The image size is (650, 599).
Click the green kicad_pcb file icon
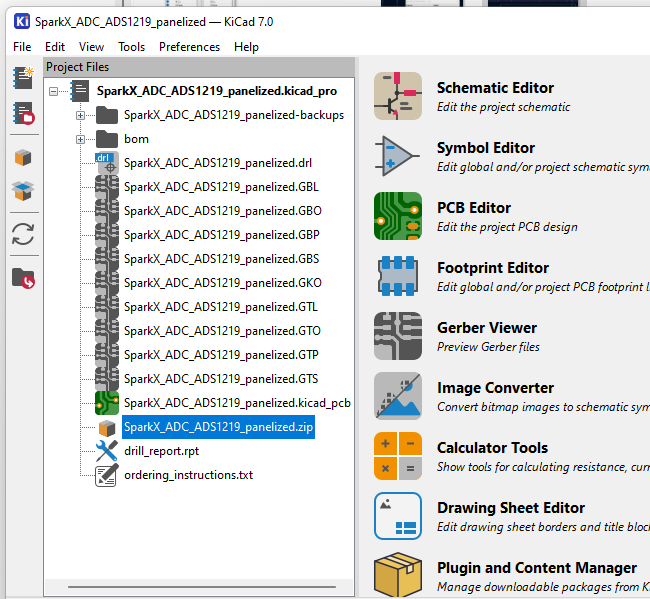tap(107, 403)
